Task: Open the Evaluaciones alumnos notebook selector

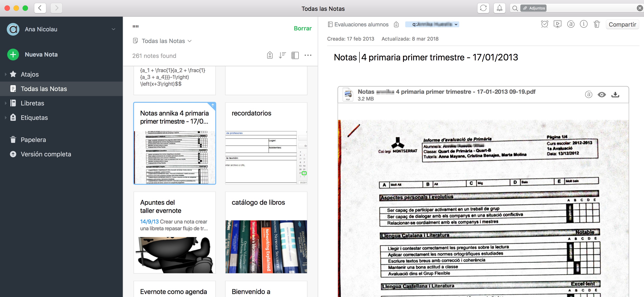Action: point(358,24)
